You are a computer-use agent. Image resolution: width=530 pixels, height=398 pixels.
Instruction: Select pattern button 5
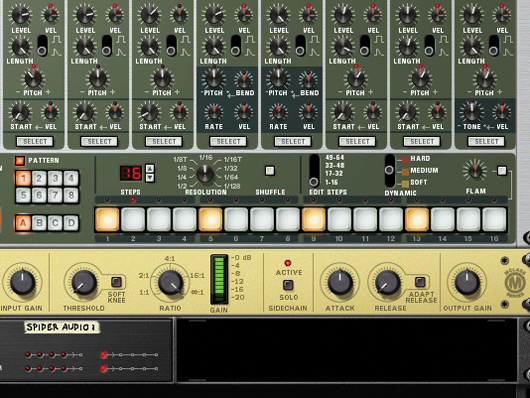[x=23, y=195]
